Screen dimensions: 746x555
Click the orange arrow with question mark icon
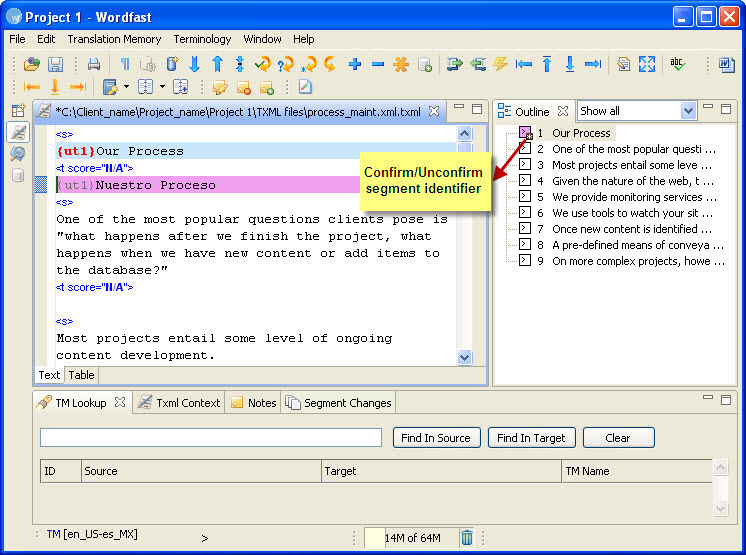point(285,64)
